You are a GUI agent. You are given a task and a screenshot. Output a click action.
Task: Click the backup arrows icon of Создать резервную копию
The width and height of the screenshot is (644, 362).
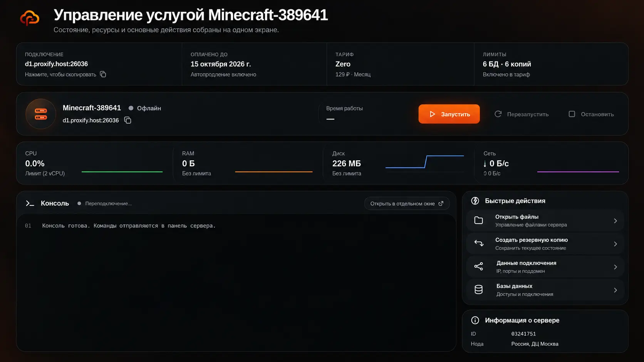[479, 243]
